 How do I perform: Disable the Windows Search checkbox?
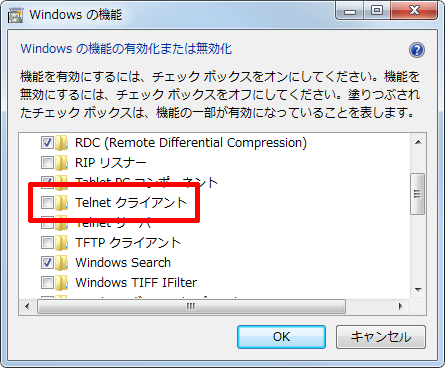tap(47, 262)
